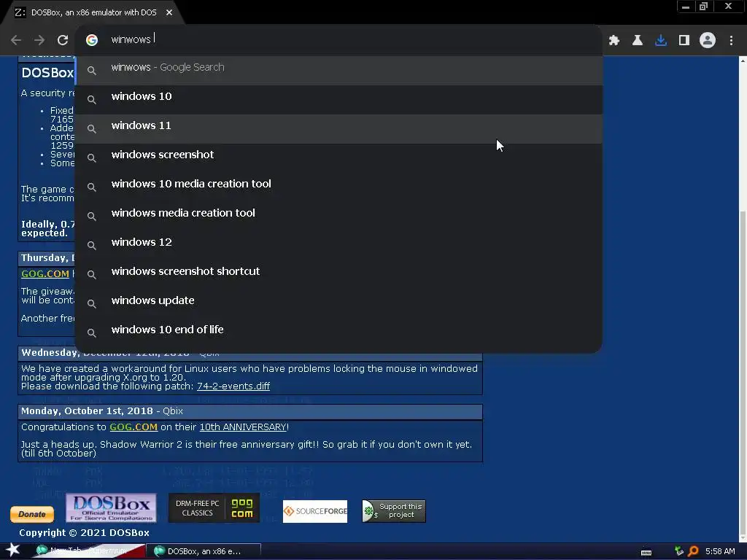Screen dimensions: 747x560
Task: Click the address bar text 'winwows'
Action: coord(131,39)
